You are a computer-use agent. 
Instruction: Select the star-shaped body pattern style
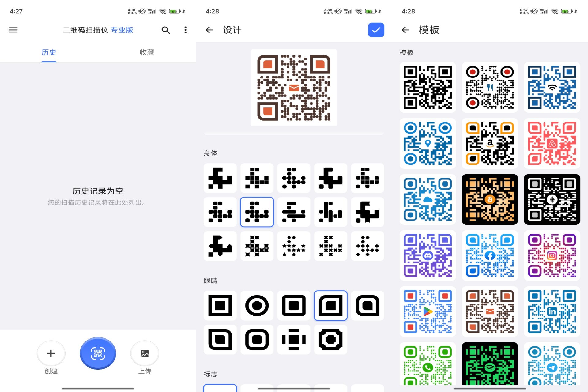(293, 246)
